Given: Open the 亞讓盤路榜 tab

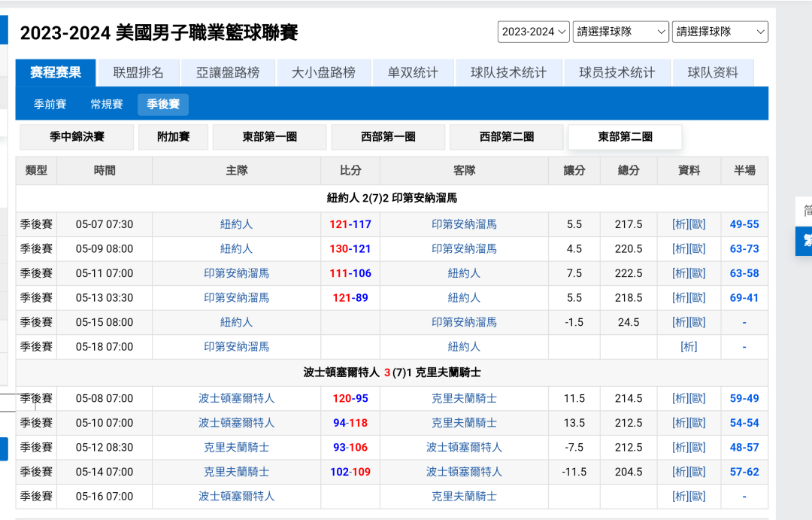Looking at the screenshot, I should point(228,72).
